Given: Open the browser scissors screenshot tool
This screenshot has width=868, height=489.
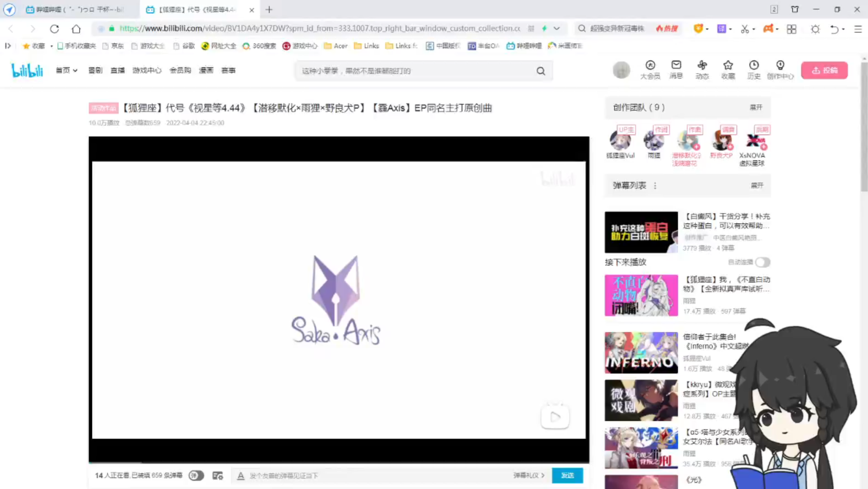Looking at the screenshot, I should click(x=744, y=29).
